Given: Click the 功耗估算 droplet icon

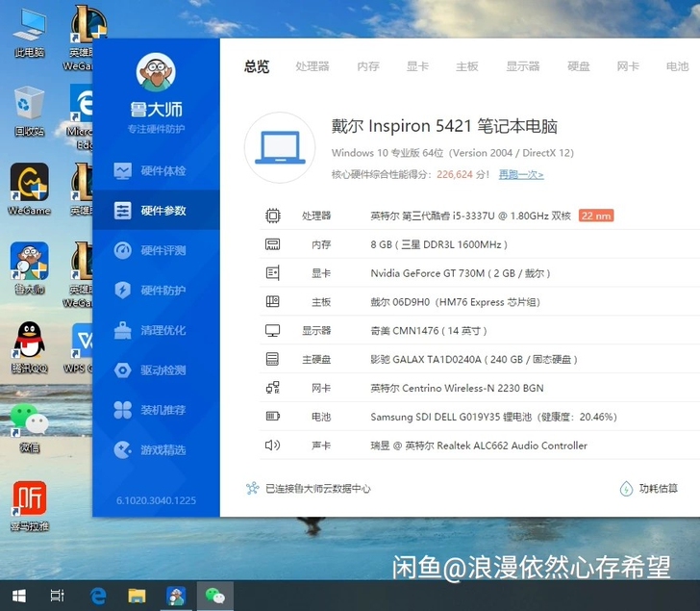Looking at the screenshot, I should tap(626, 489).
